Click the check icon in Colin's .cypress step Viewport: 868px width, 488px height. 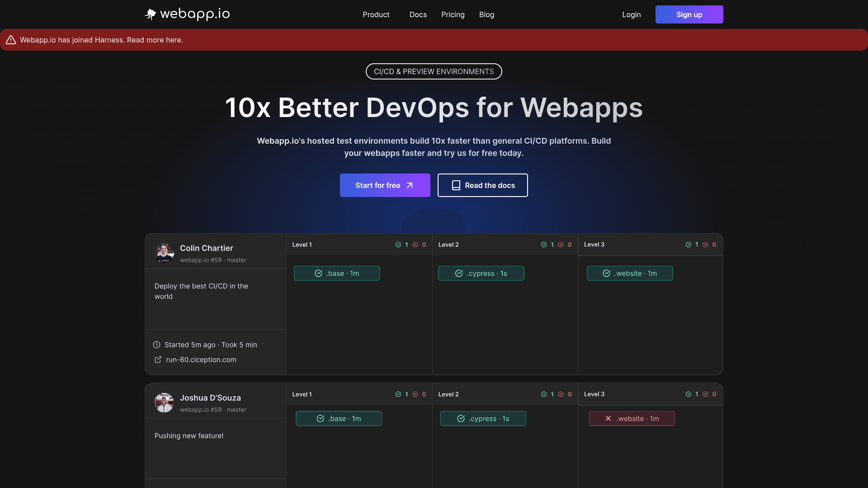tap(459, 273)
